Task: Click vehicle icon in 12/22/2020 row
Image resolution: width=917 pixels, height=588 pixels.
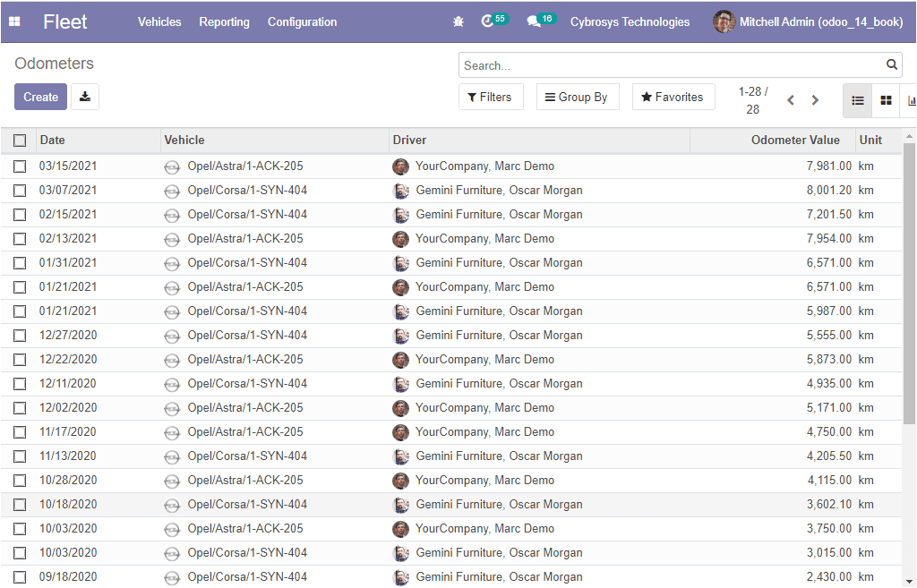Action: coord(171,360)
